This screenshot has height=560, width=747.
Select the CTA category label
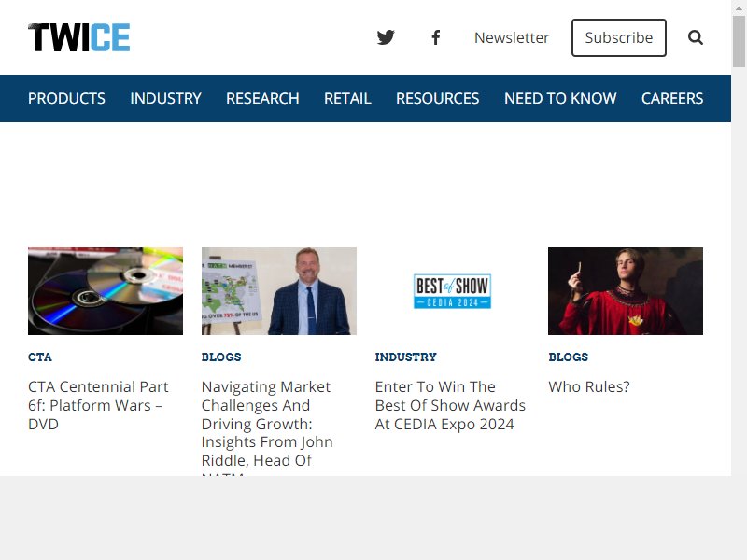click(x=40, y=357)
